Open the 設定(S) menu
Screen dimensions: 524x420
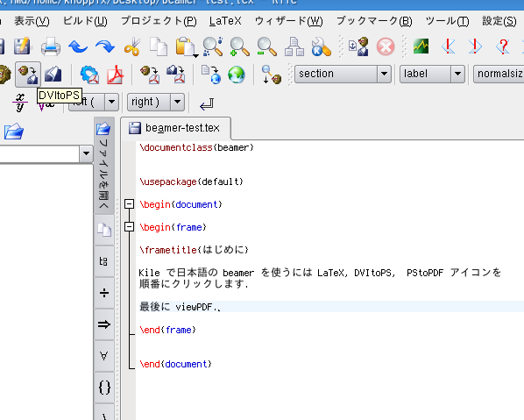point(499,21)
